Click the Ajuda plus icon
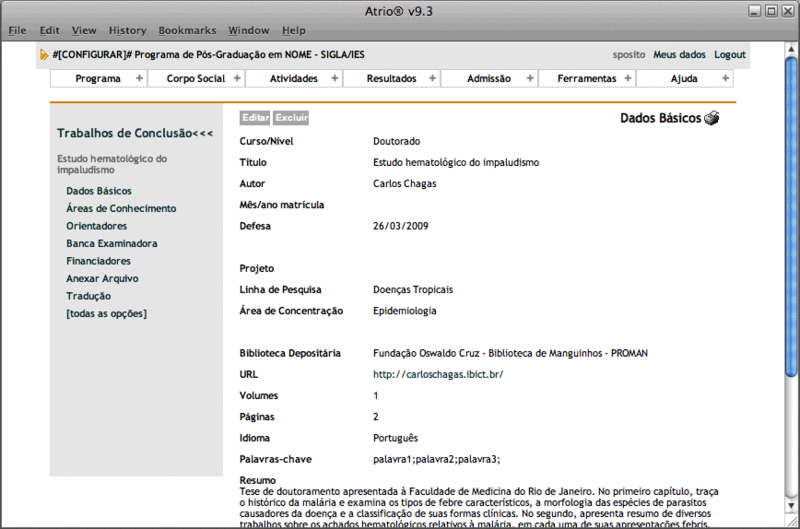The image size is (800, 529). coord(726,78)
